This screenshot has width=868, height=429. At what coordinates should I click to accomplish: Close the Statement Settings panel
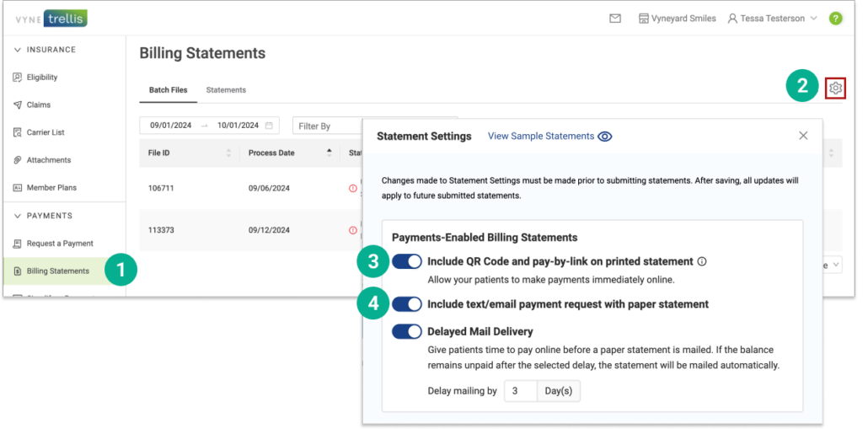(x=803, y=136)
